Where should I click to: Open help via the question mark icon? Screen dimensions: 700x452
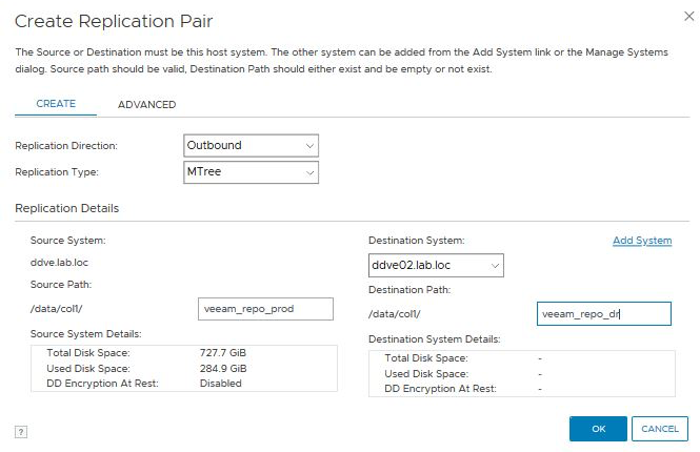pos(21,431)
